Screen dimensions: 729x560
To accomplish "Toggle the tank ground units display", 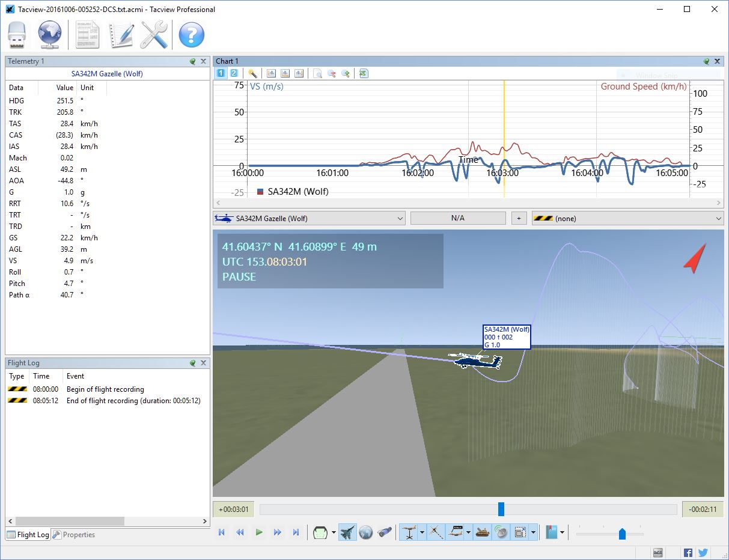I will (482, 532).
